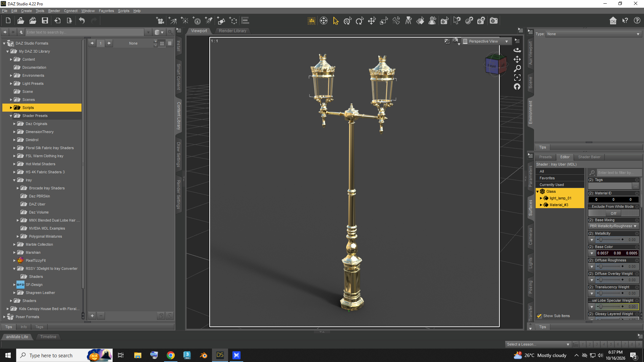Open the Perspective View dropdown

[486, 41]
